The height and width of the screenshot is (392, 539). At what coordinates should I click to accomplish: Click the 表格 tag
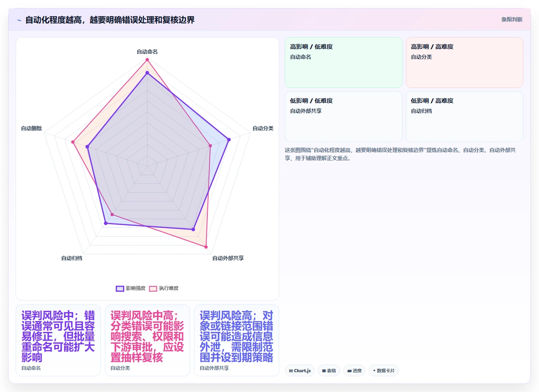329,371
